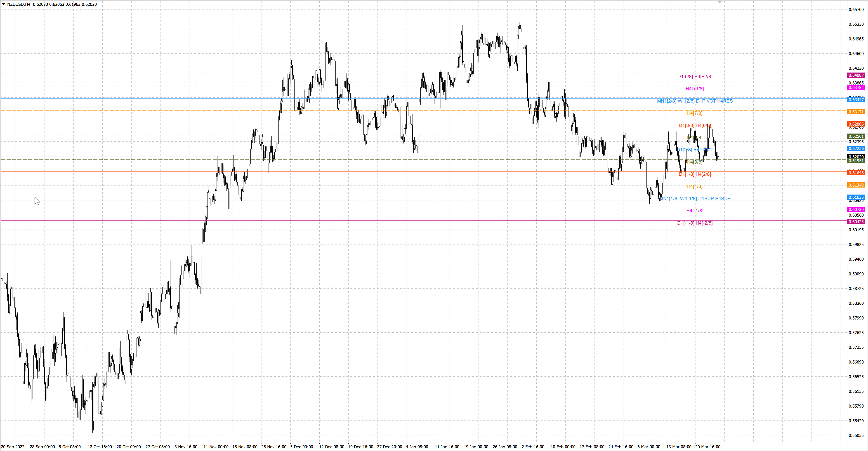868x451 pixels.
Task: Click the 5 Oct 08:00 date label
Action: pos(70,447)
